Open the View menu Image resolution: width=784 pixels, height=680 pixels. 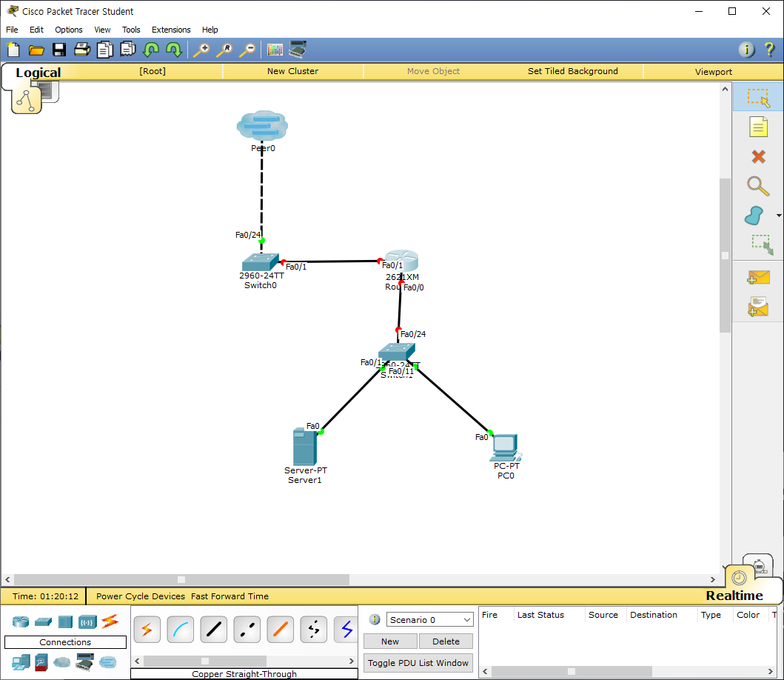[102, 30]
